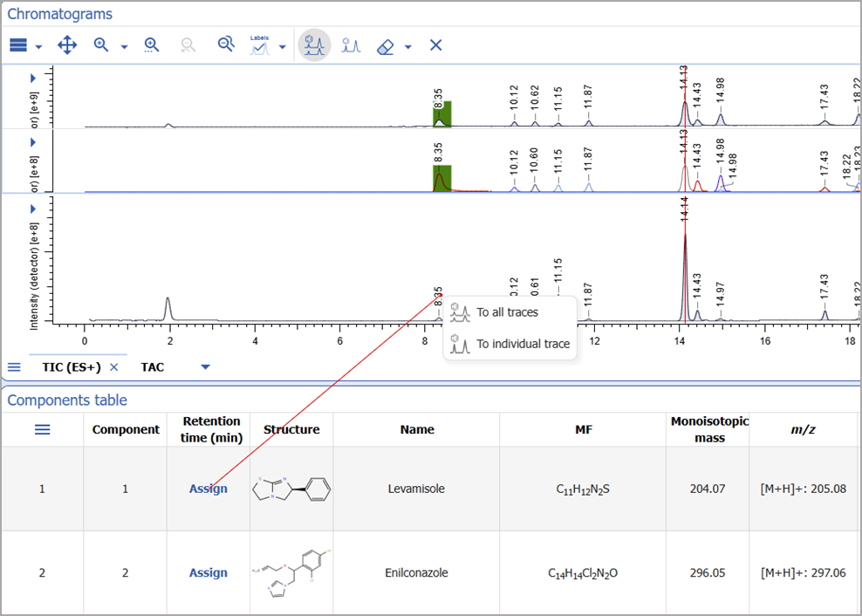The width and height of the screenshot is (862, 616).
Task: Open the TAC tab dropdown arrow
Action: pyautogui.click(x=204, y=367)
